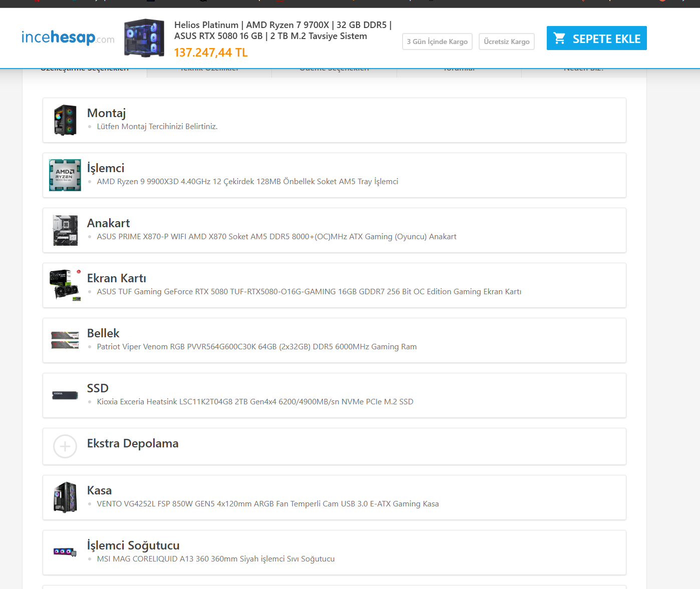Click the Ekran Kartı graphics card icon

coord(65,285)
